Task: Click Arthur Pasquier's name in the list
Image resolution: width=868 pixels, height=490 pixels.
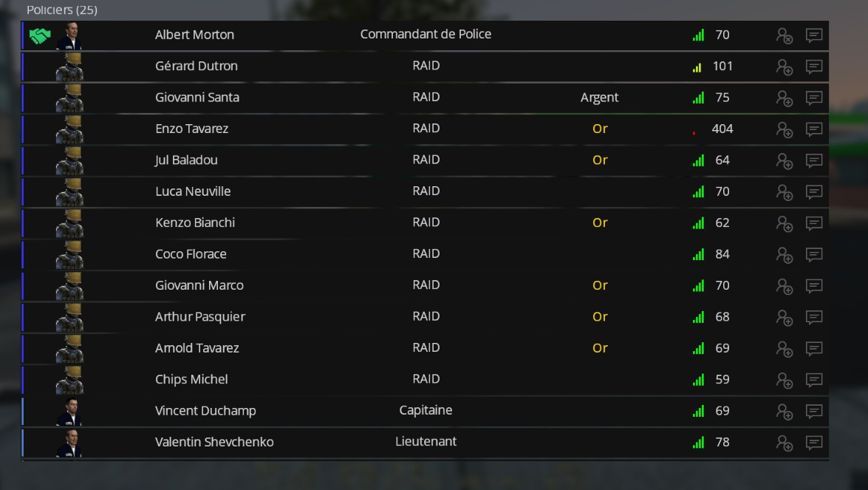Action: 200,317
